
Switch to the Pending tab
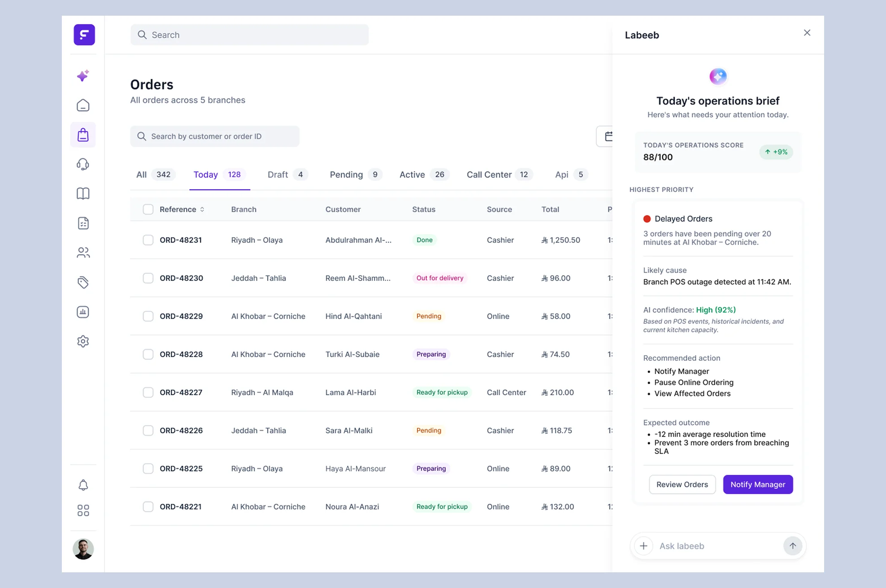point(356,174)
